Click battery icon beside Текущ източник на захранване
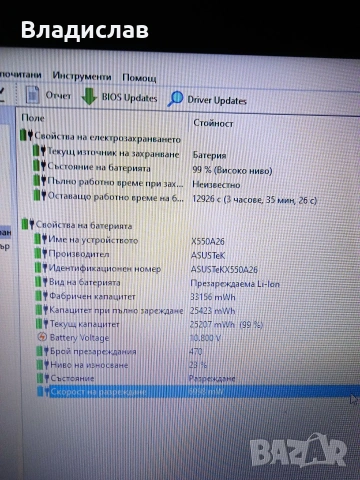Viewport: 360px width, 480px height. pos(39,151)
